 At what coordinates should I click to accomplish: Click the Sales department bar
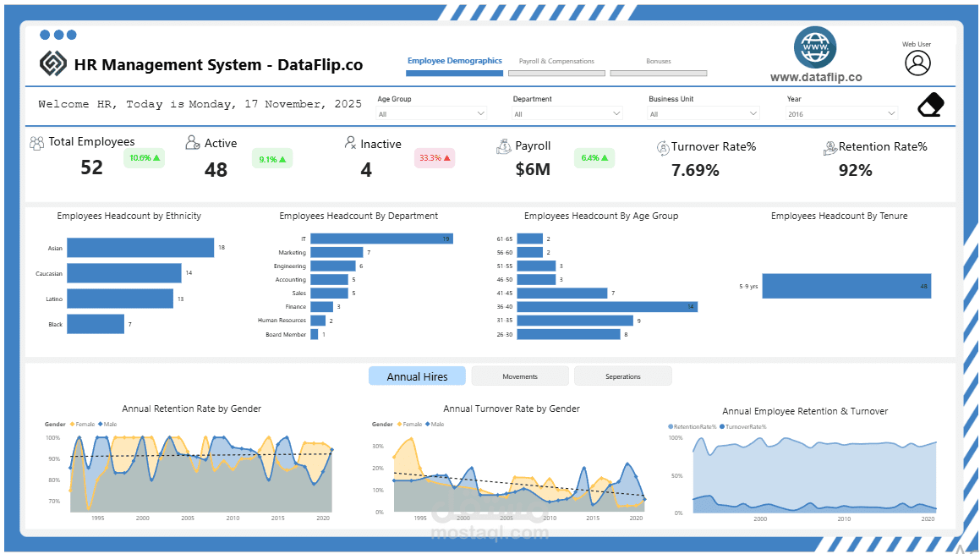(x=330, y=293)
